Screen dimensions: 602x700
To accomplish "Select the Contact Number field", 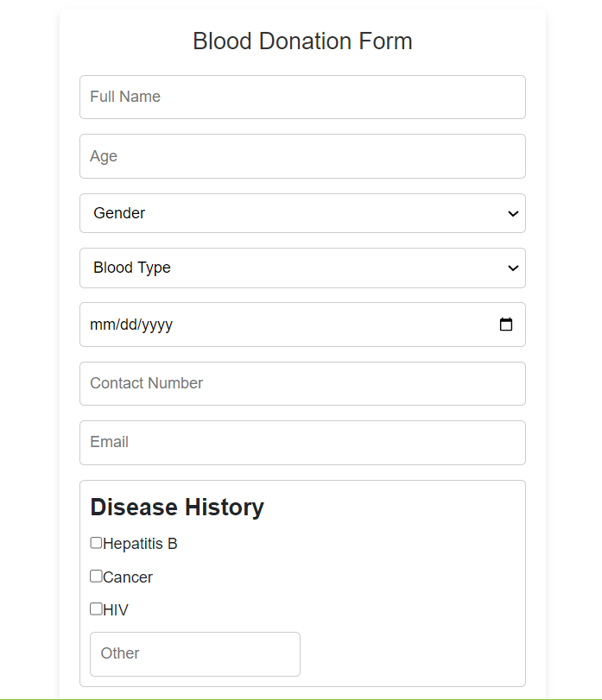I will 302,383.
